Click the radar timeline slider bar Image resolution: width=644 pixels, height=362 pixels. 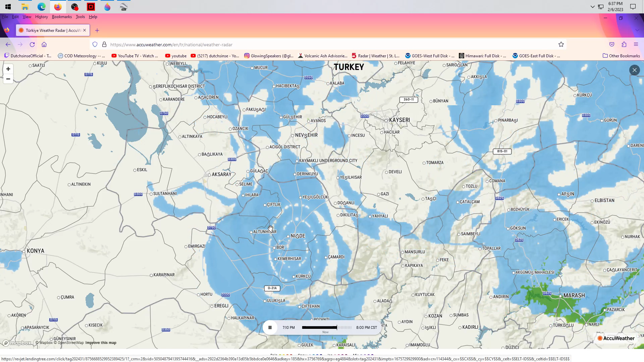327,327
